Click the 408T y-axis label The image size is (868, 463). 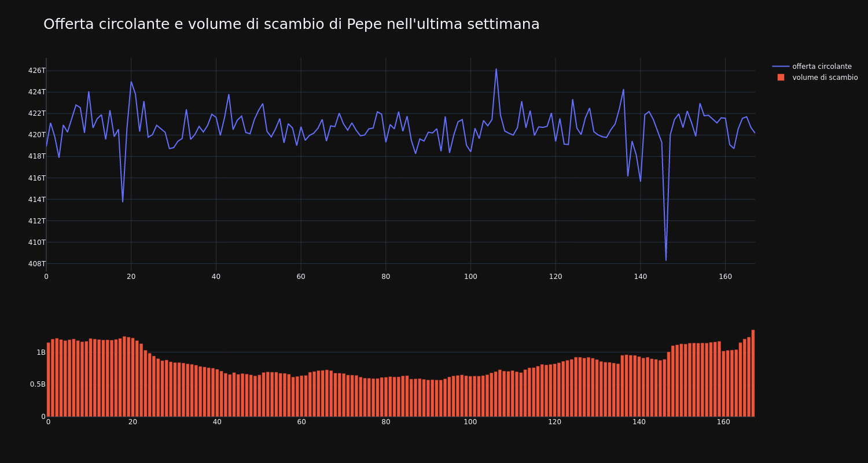[36, 263]
